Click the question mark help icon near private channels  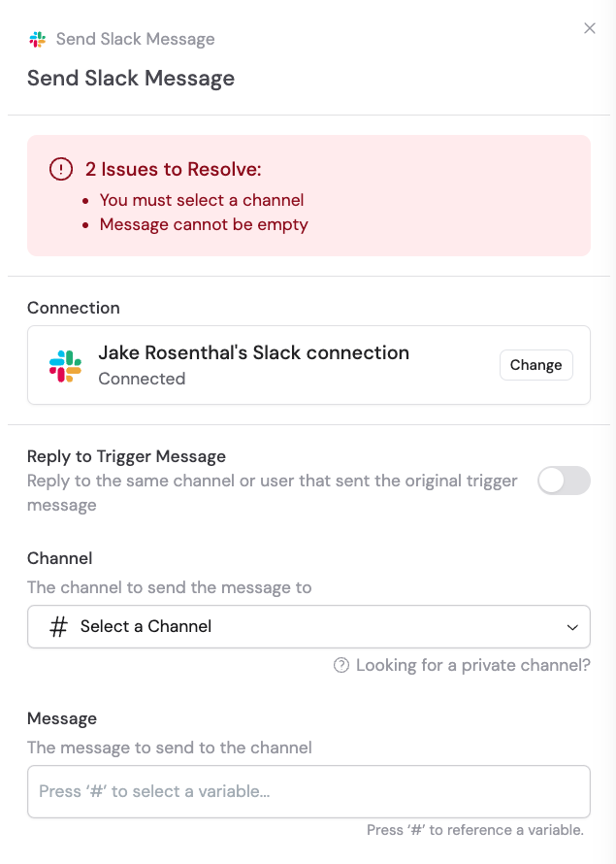(340, 665)
